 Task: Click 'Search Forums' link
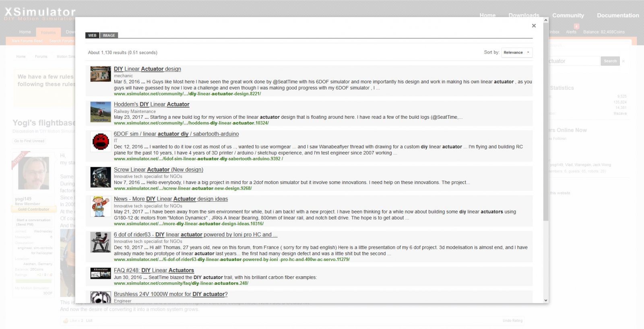click(x=62, y=41)
